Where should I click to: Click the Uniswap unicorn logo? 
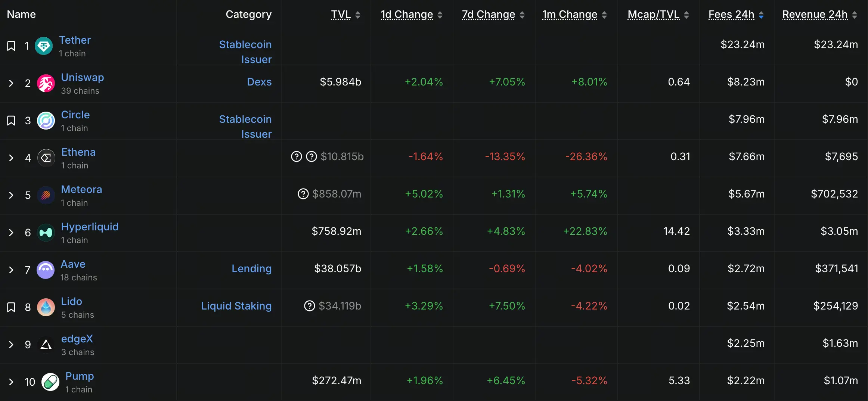46,83
